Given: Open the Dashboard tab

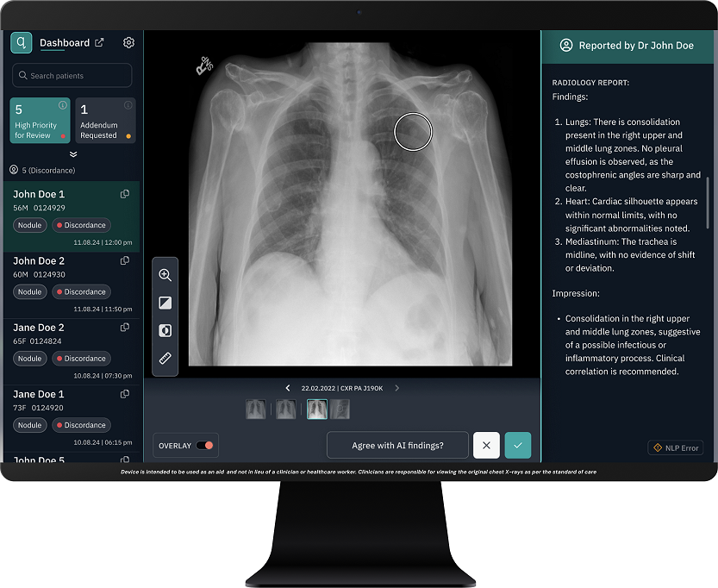Looking at the screenshot, I should 64,43.
